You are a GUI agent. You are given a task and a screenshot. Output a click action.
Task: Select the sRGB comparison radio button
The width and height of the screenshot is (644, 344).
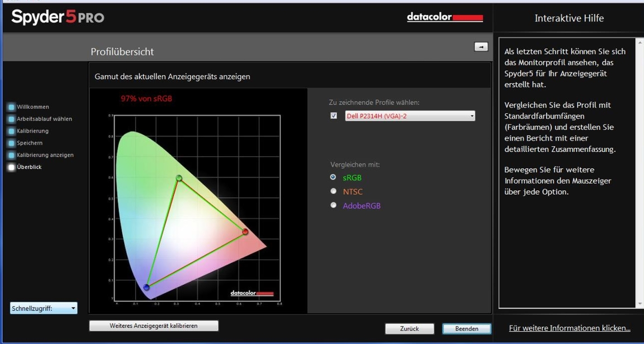point(334,177)
